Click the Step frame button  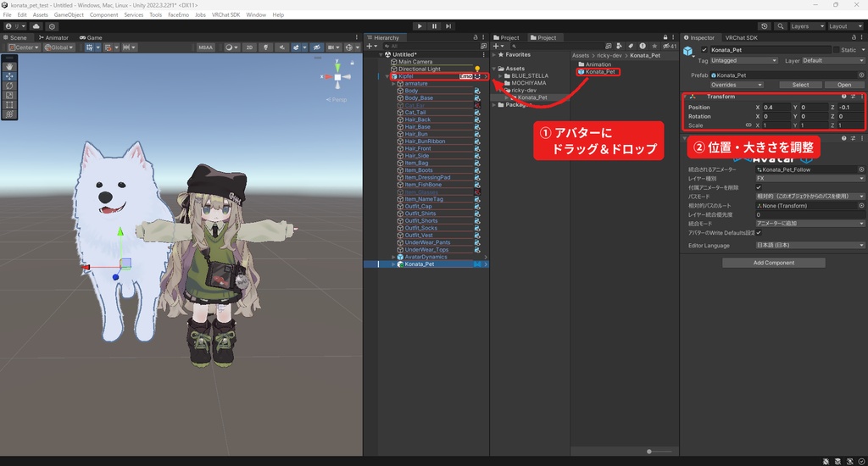(448, 26)
